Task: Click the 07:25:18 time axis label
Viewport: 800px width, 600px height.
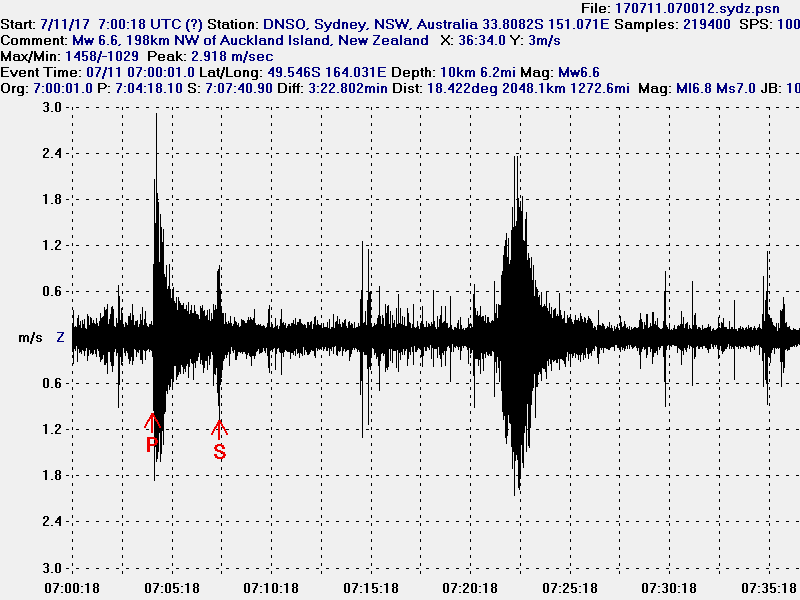Action: pos(569,588)
